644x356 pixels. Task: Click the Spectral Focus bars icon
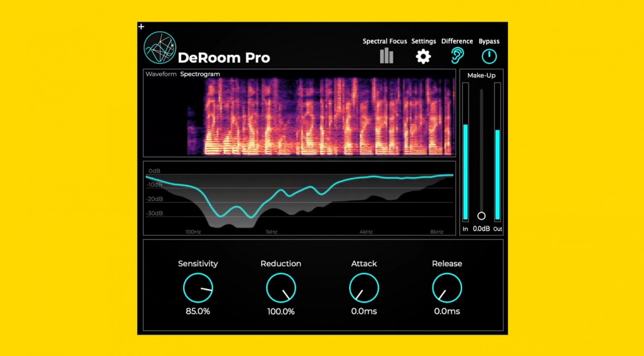click(x=386, y=56)
